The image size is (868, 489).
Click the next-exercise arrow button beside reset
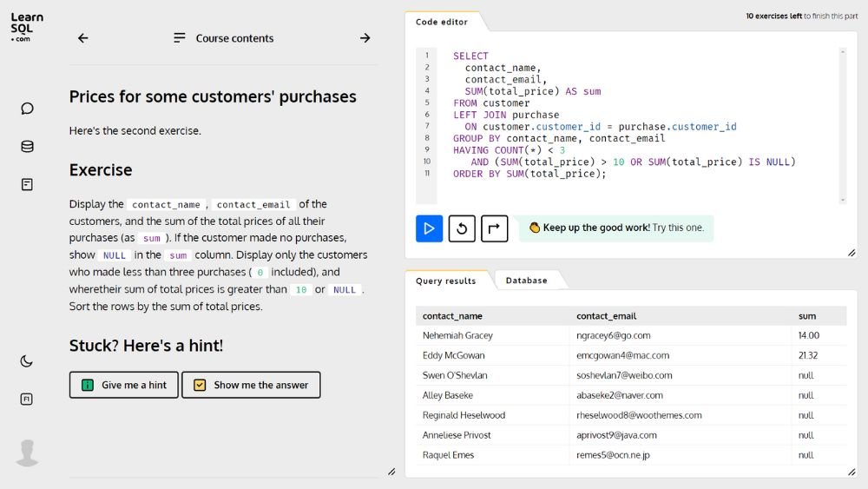pos(495,228)
